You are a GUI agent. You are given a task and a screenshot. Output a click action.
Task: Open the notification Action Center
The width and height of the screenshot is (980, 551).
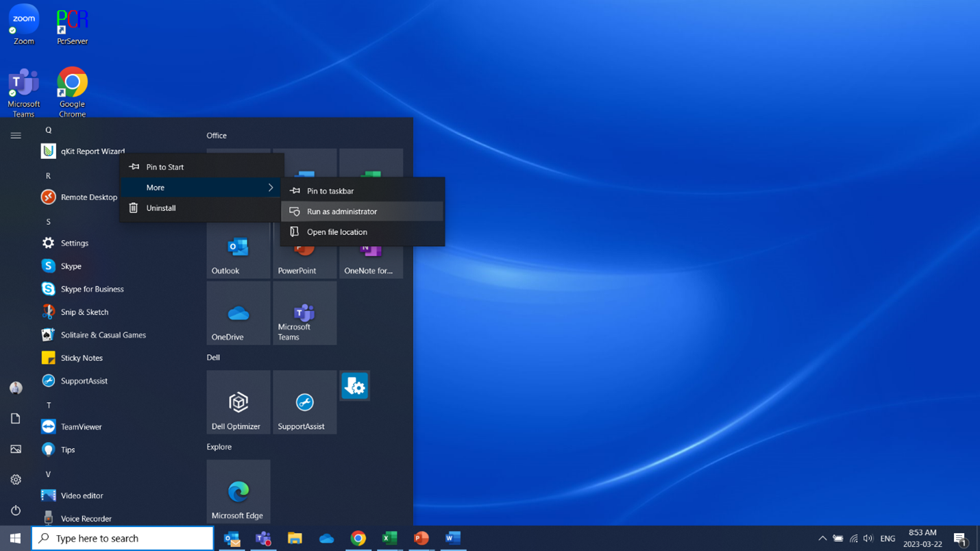tap(960, 539)
